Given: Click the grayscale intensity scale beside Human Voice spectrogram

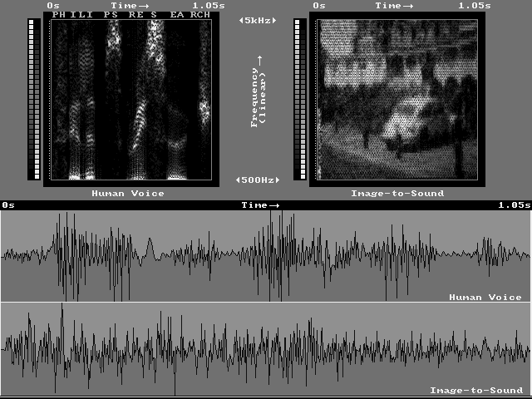Looking at the screenshot, I should pyautogui.click(x=34, y=100).
